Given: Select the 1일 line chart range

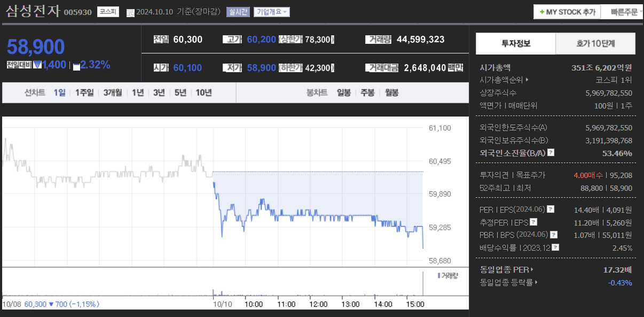Looking at the screenshot, I should point(59,92).
